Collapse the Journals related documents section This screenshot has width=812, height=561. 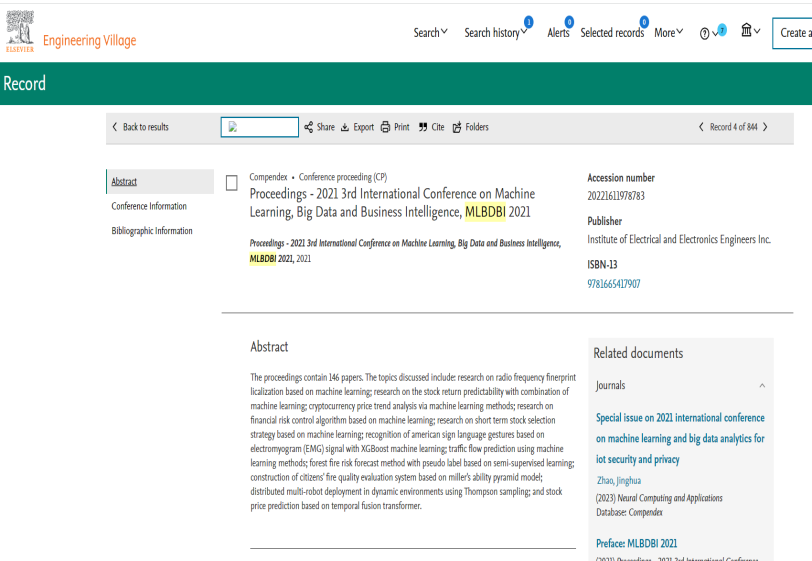pos(762,385)
